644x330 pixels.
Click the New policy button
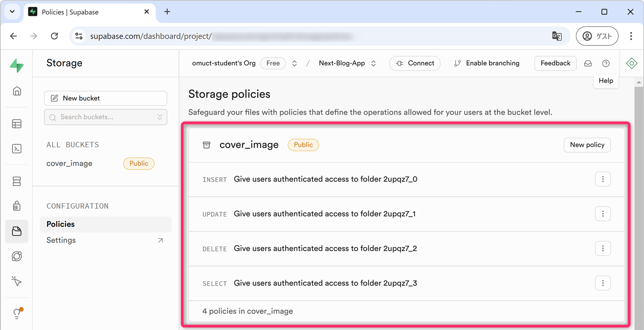(587, 145)
